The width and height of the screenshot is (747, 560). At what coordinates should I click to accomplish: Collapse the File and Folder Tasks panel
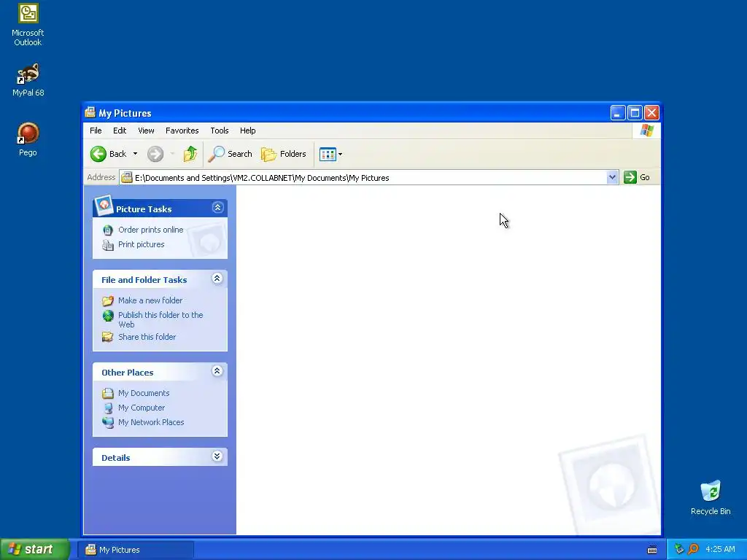coord(217,278)
